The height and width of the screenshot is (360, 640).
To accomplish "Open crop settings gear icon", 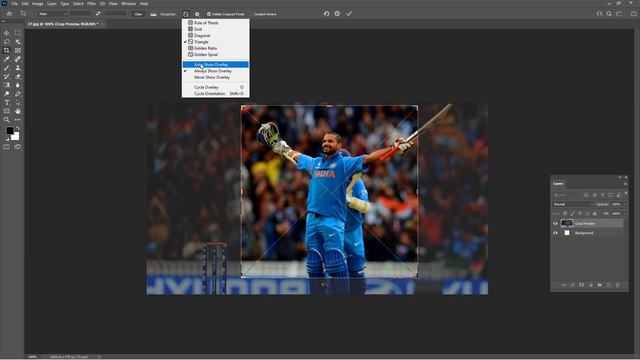I will 197,14.
